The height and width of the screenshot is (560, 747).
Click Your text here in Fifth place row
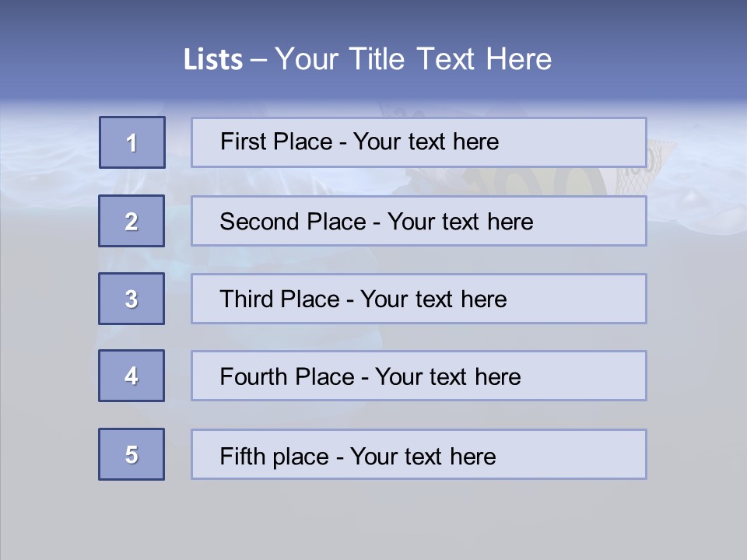coord(423,456)
